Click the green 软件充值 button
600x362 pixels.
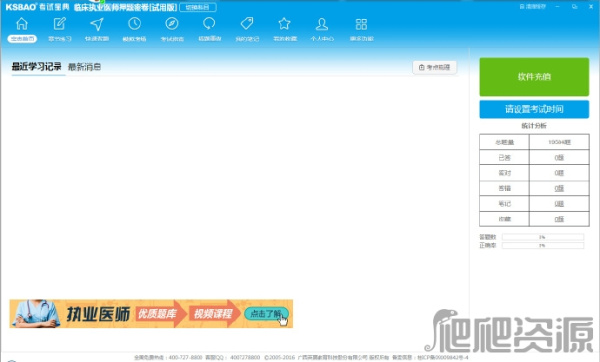point(534,77)
